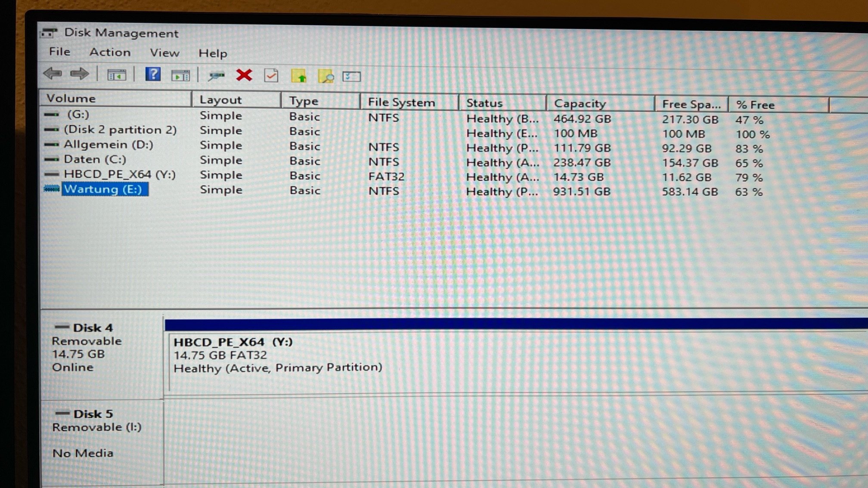Click the Forward arrow toolbar icon
Screen dimensions: 868x488
tap(79, 74)
